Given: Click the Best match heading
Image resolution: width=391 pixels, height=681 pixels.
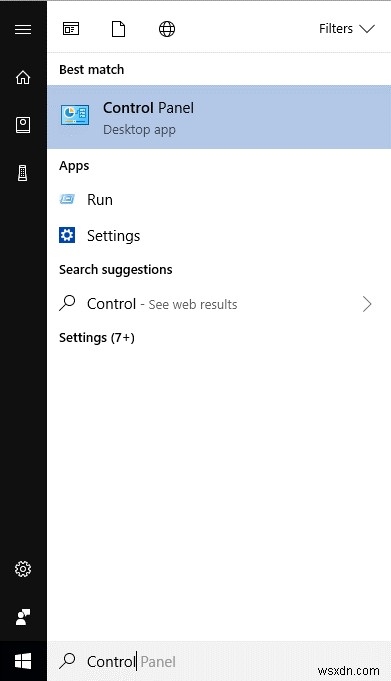Looking at the screenshot, I should (92, 69).
